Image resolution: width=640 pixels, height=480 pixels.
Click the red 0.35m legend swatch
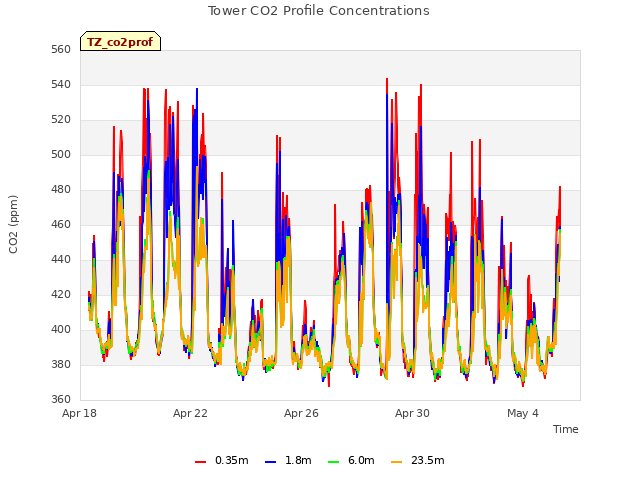point(200,461)
